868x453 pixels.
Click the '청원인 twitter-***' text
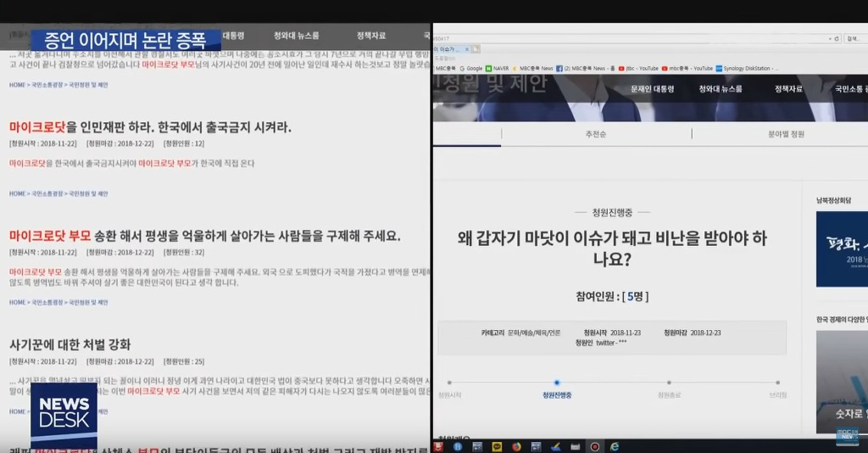(601, 343)
